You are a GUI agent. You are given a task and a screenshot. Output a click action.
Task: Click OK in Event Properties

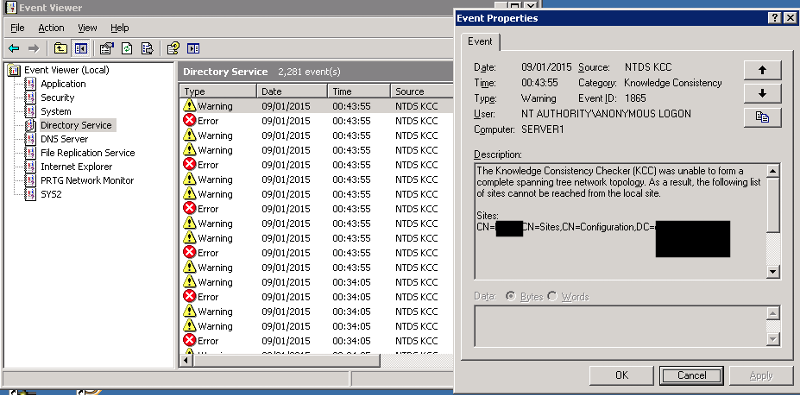[x=621, y=376]
